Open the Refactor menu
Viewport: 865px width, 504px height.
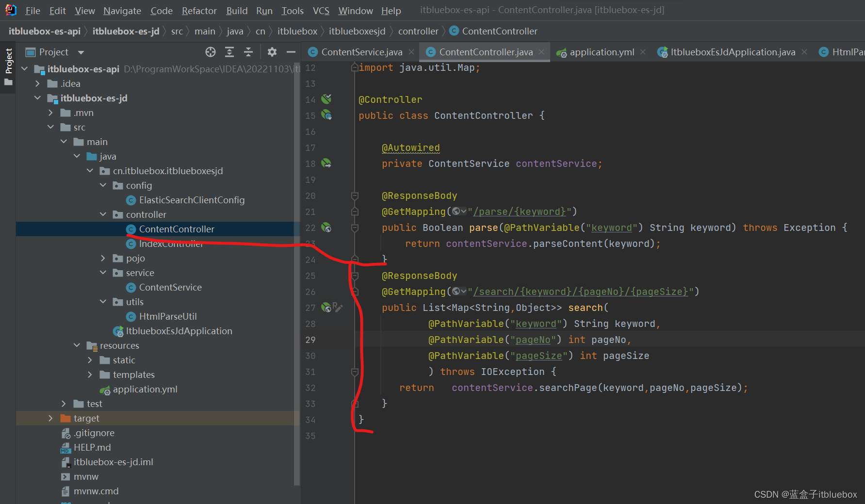tap(199, 11)
